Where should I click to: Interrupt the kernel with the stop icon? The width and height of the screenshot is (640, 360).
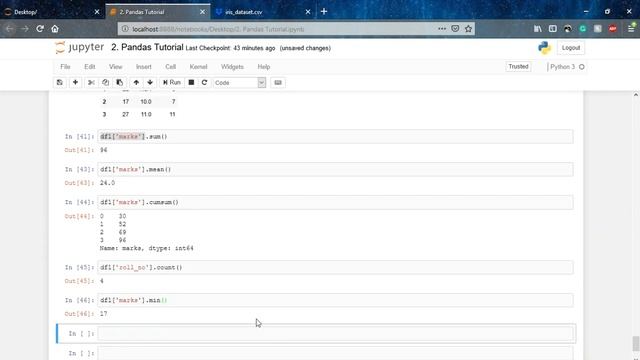(191, 82)
